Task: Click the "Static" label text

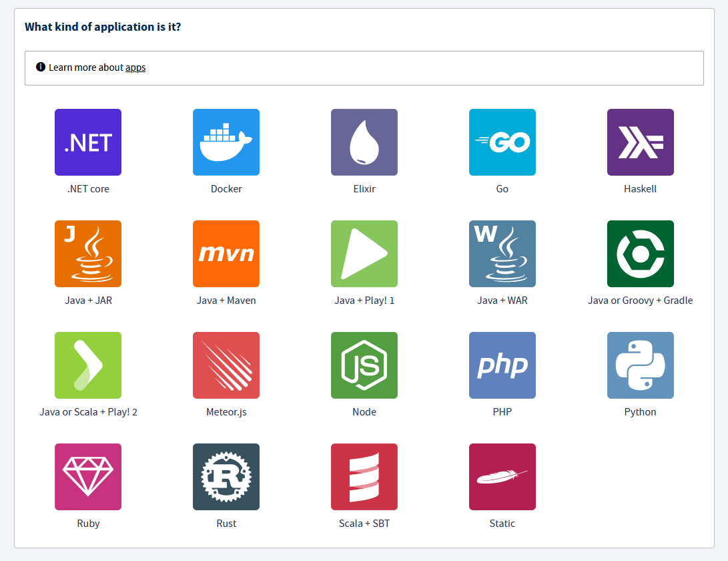Action: click(x=502, y=524)
